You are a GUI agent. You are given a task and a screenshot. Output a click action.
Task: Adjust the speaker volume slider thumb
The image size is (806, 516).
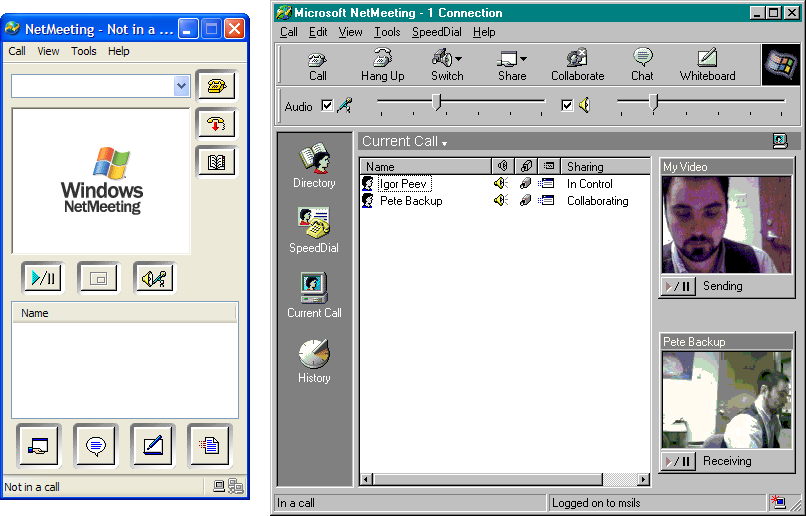[653, 102]
